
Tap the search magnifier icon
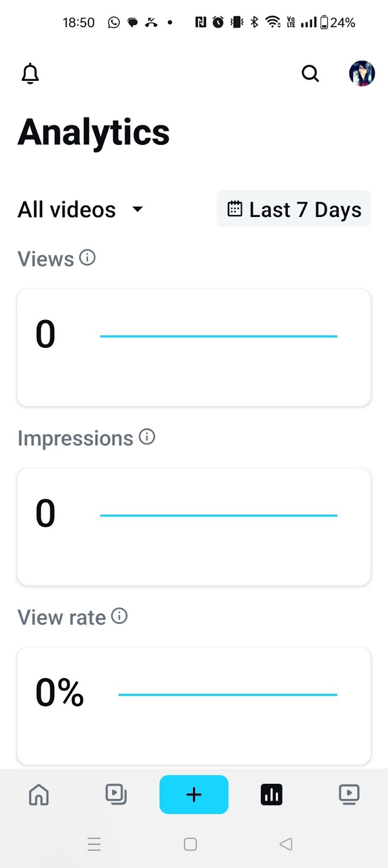pyautogui.click(x=310, y=73)
